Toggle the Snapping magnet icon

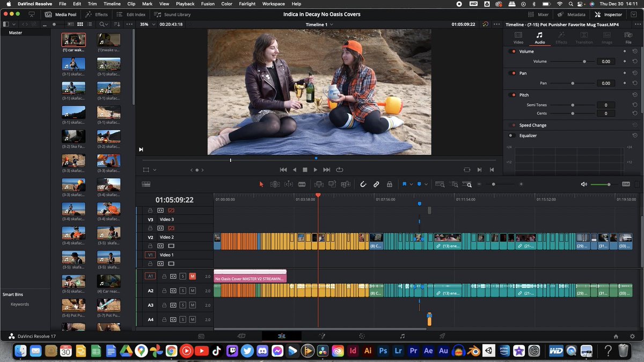pyautogui.click(x=363, y=184)
